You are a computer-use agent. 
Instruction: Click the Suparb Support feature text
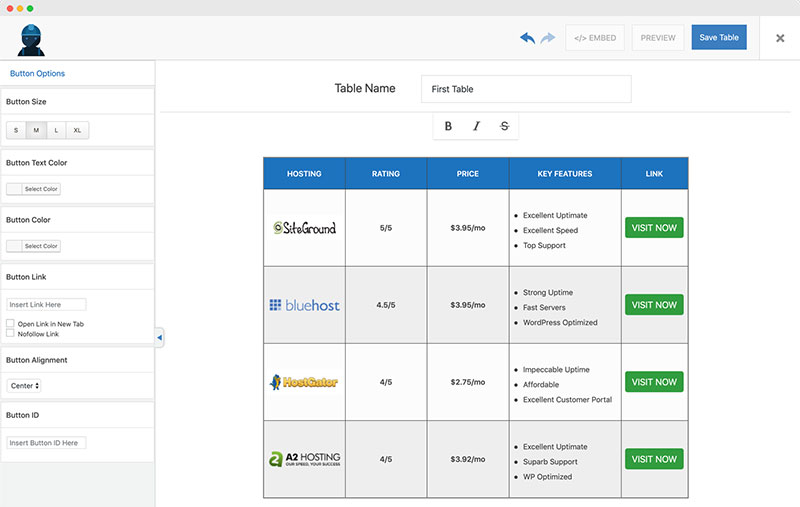(550, 462)
